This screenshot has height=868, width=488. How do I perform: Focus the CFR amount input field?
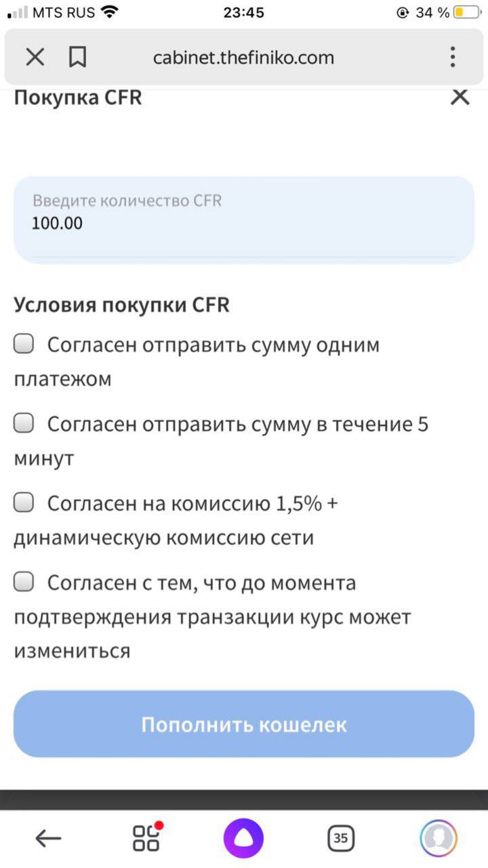click(244, 222)
